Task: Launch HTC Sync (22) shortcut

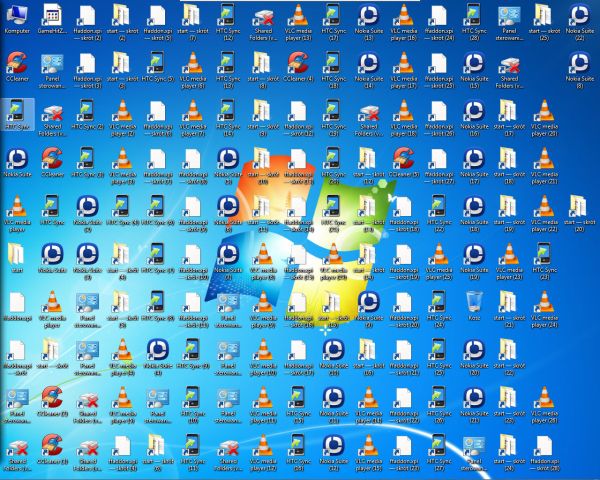Action: (x=440, y=214)
